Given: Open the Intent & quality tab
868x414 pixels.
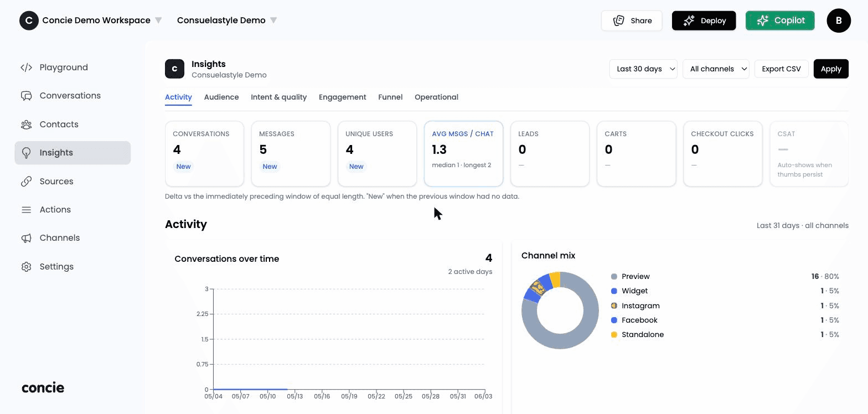Looking at the screenshot, I should [278, 97].
